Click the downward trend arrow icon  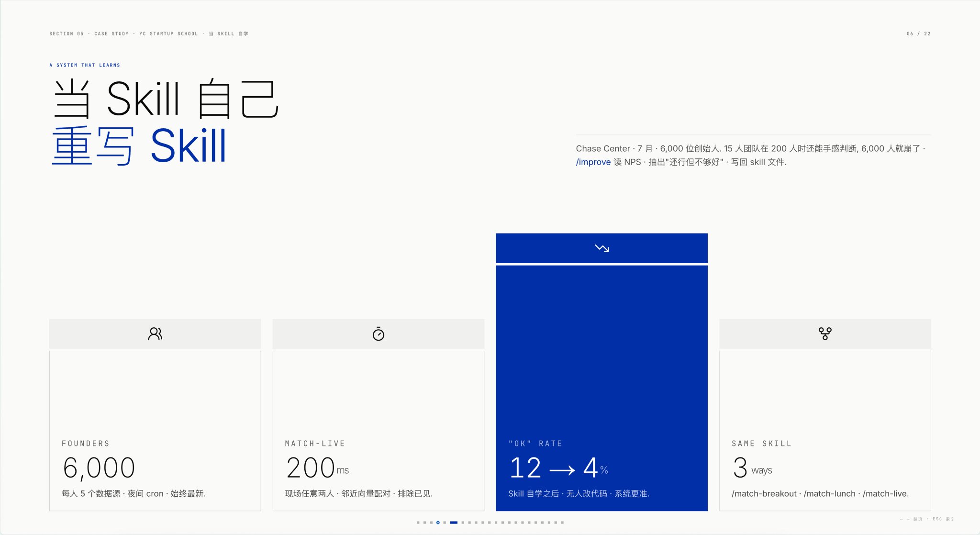tap(602, 248)
